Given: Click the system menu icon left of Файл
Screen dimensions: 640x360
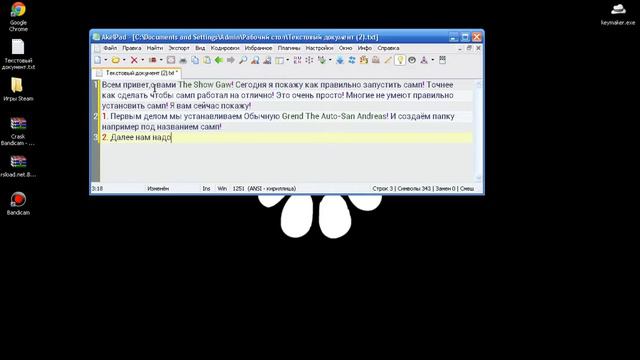Looking at the screenshot, I should 97,48.
